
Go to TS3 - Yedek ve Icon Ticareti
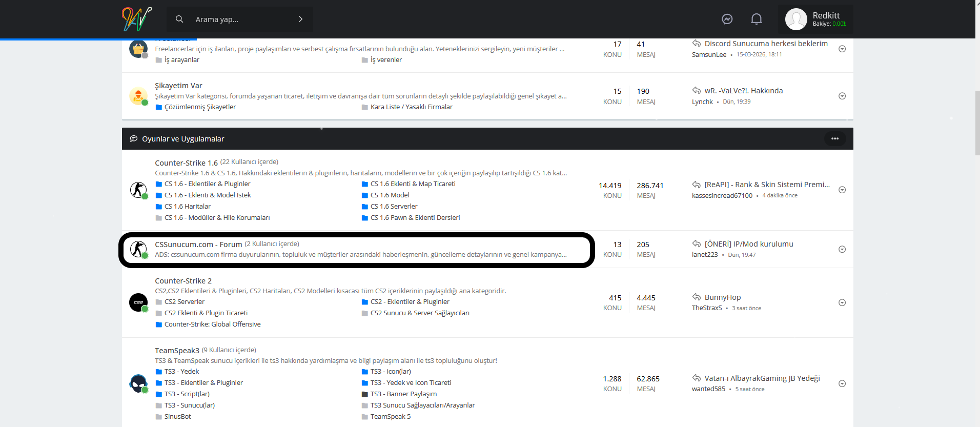click(x=411, y=383)
